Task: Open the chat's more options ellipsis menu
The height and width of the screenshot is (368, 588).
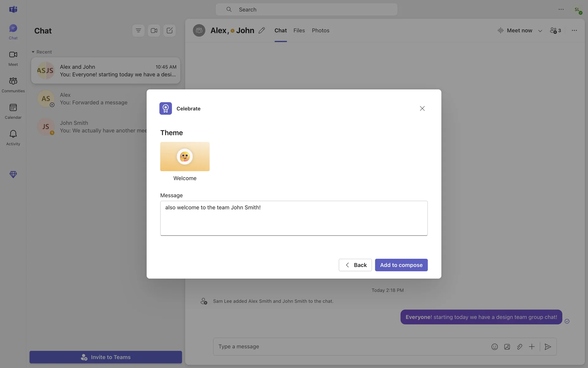Action: pos(574,30)
